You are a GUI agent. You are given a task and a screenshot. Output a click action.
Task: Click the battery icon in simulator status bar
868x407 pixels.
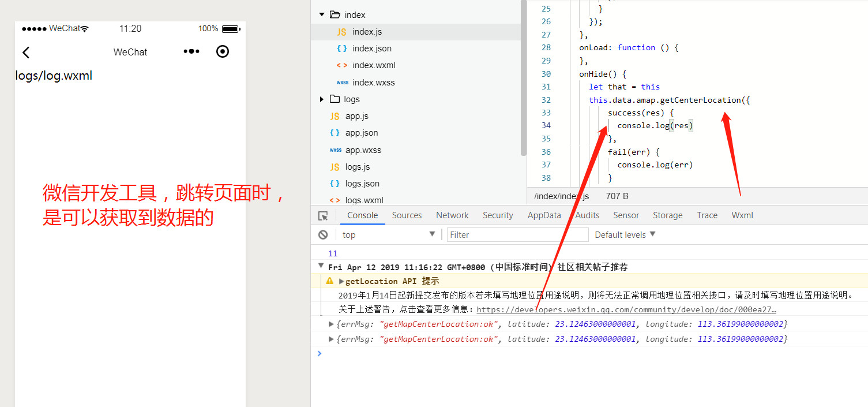pos(231,29)
